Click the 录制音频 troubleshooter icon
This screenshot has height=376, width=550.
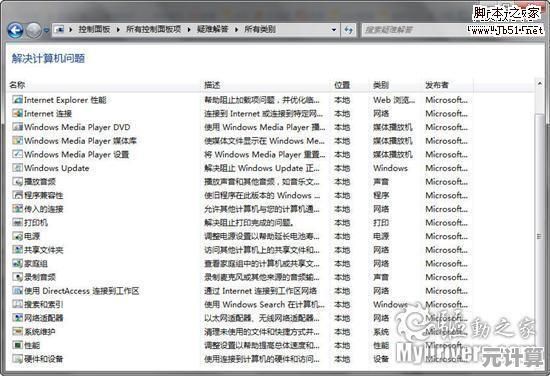[x=17, y=277]
